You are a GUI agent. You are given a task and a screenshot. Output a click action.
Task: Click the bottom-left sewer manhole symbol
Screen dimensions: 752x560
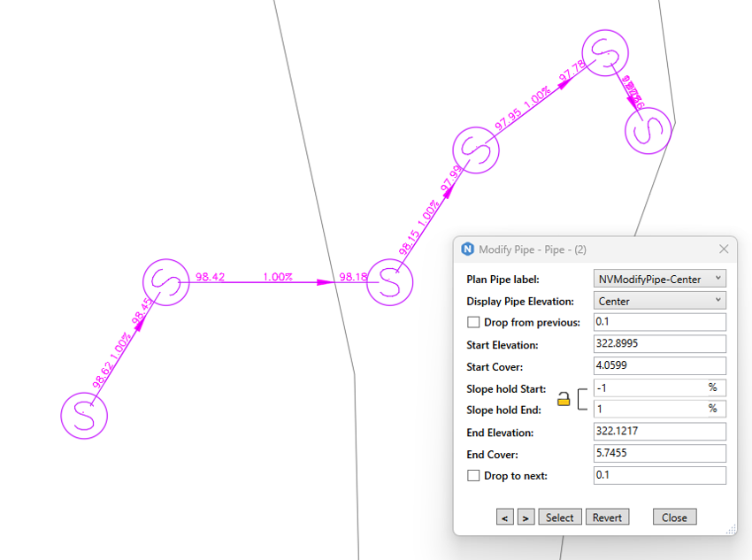click(x=84, y=414)
